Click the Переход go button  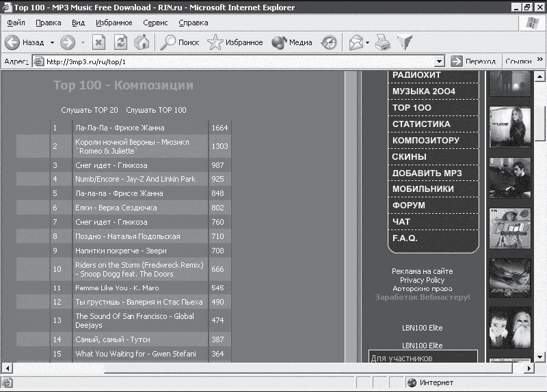(x=473, y=61)
